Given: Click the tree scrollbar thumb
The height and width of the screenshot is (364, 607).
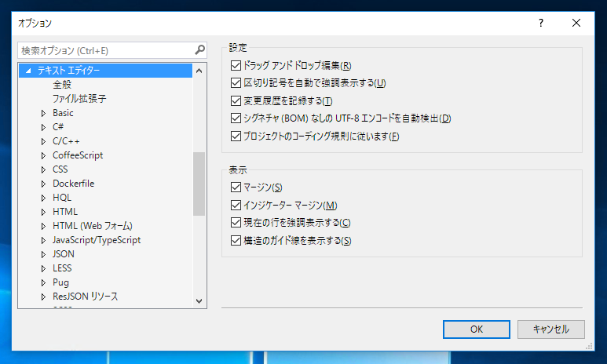Looking at the screenshot, I should click(199, 184).
